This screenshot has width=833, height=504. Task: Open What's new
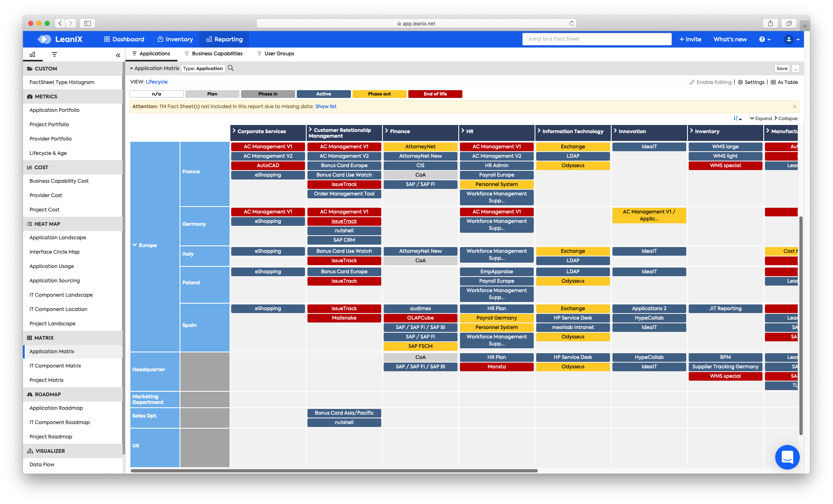point(730,39)
